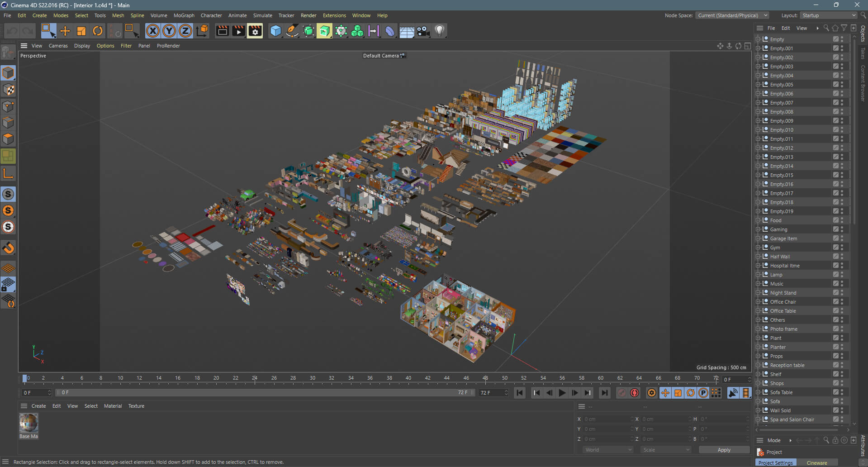Open the MoGraph menu
Viewport: 868px width, 467px height.
click(184, 15)
